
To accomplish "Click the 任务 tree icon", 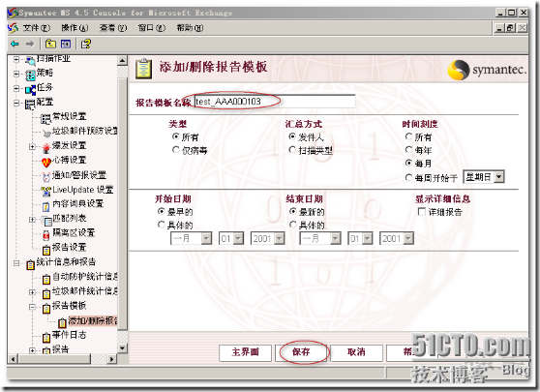I will coord(30,90).
